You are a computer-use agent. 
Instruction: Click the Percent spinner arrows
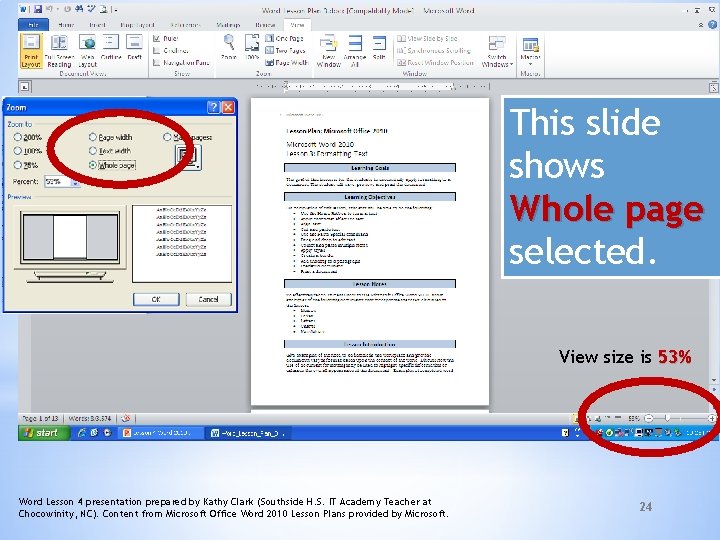(75, 182)
